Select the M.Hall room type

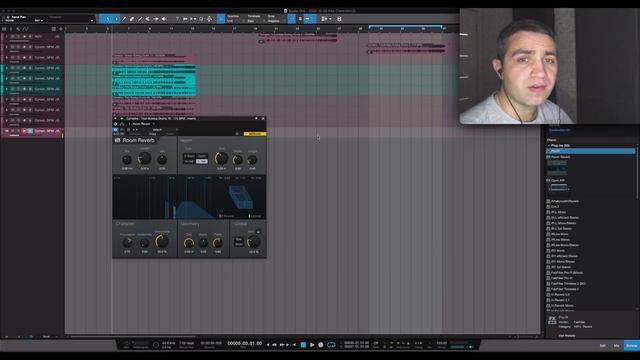click(x=189, y=161)
